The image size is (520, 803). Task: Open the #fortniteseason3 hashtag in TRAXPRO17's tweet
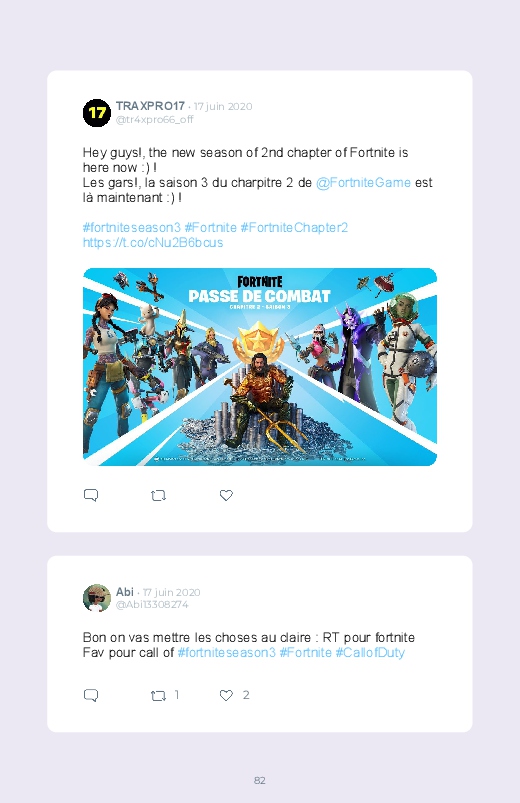[x=132, y=227]
